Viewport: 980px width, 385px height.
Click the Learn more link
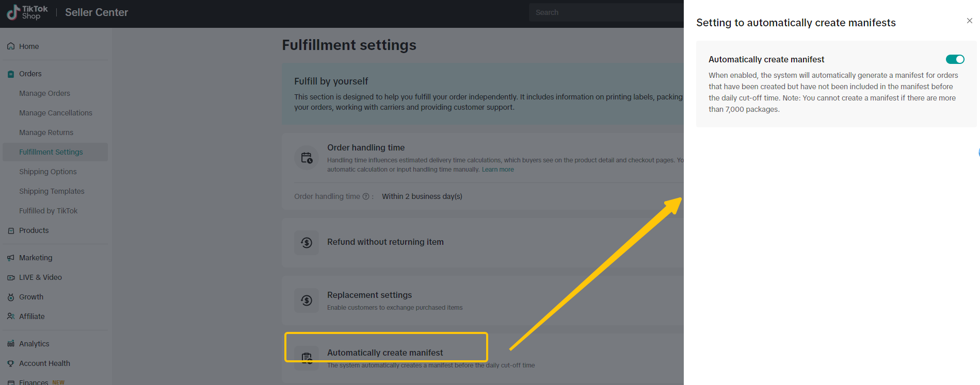click(497, 170)
